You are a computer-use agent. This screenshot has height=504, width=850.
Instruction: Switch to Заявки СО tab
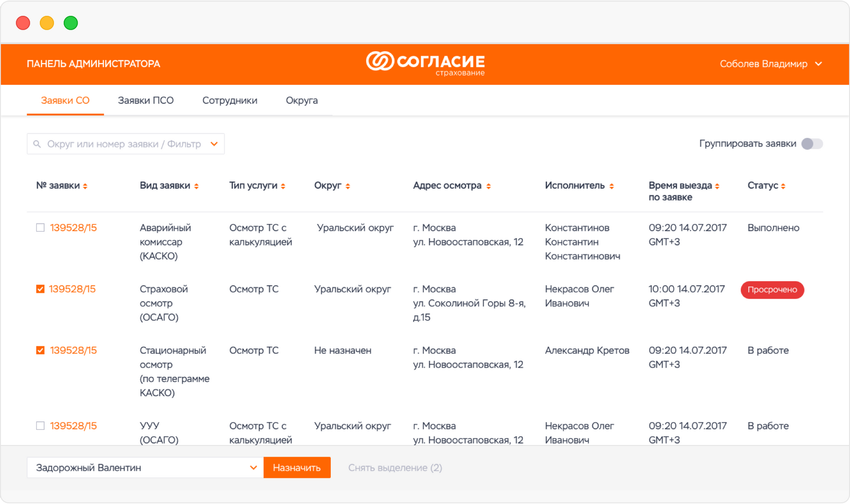tap(65, 101)
